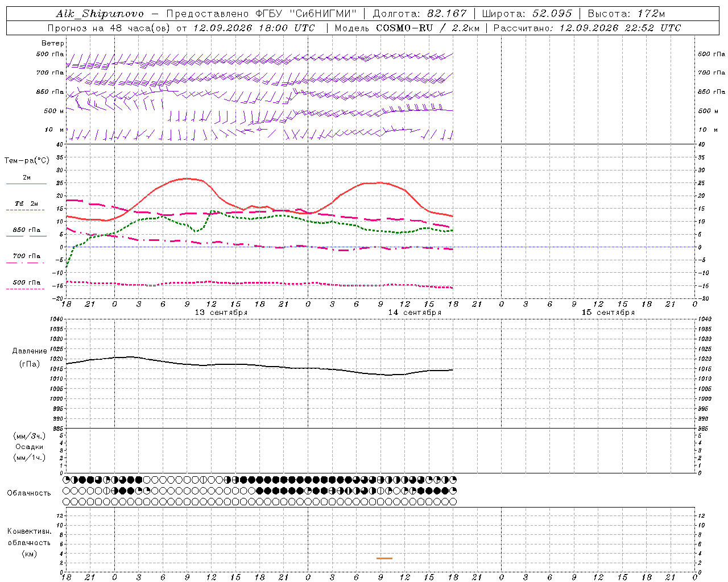Click the 13 сентября date label
This screenshot has width=728, height=582.
221,313
